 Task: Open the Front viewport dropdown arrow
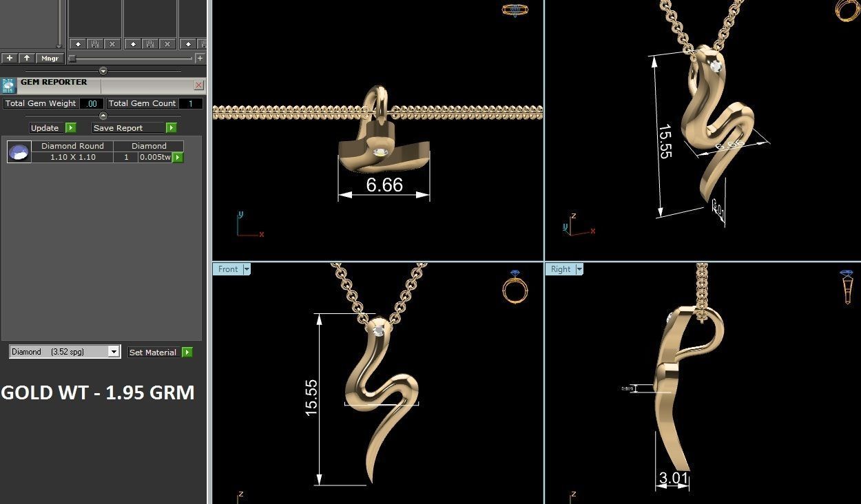point(247,269)
